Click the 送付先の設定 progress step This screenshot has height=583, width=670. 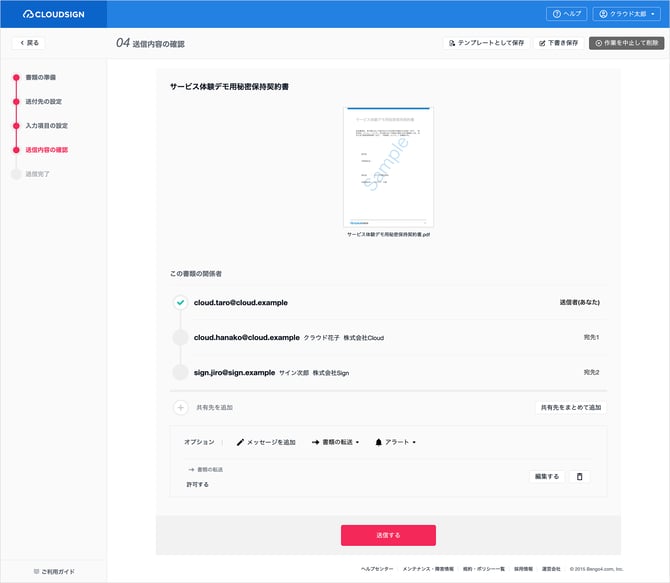[x=46, y=102]
